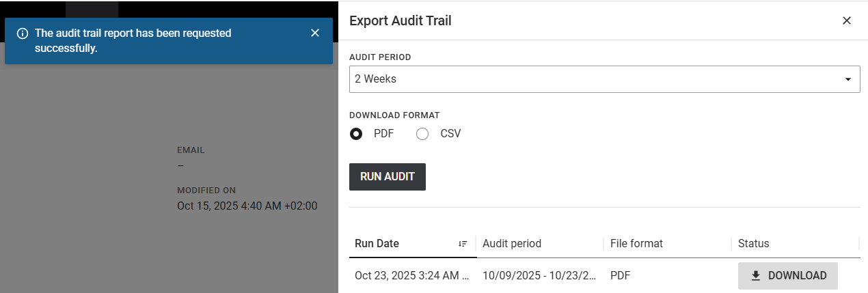The width and height of the screenshot is (868, 293).
Task: Expand Audit Period using the caret arrow
Action: 847,79
